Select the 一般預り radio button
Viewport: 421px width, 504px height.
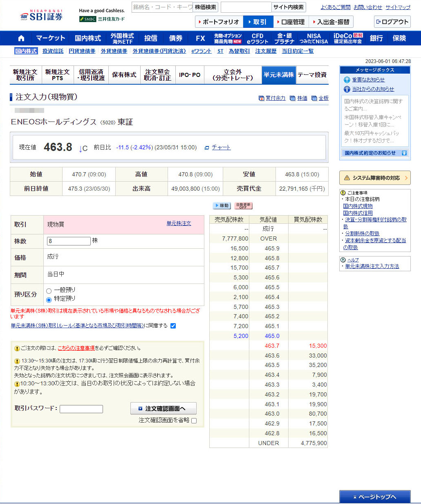[x=49, y=291]
